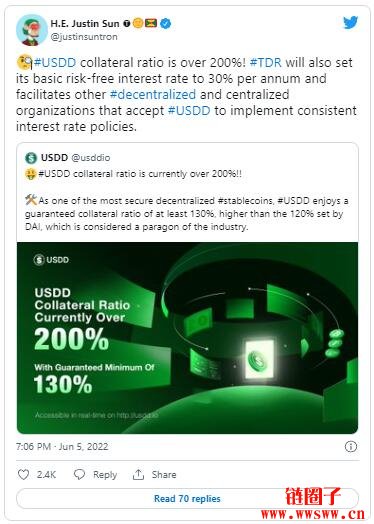Open the green USDD collateral ratio image
Viewport: 374px width, 524px height.
point(187,338)
